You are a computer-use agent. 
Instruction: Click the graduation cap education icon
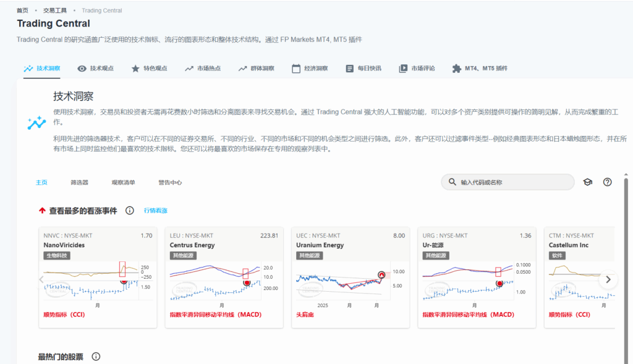(587, 182)
